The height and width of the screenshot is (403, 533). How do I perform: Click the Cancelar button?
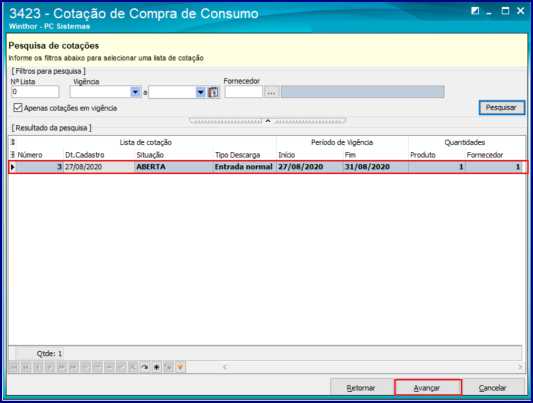pyautogui.click(x=493, y=387)
